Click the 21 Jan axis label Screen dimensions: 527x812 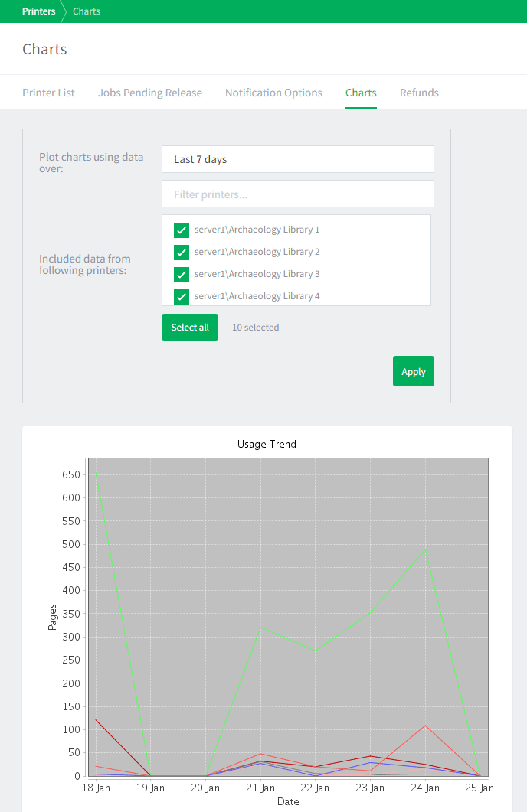click(260, 788)
